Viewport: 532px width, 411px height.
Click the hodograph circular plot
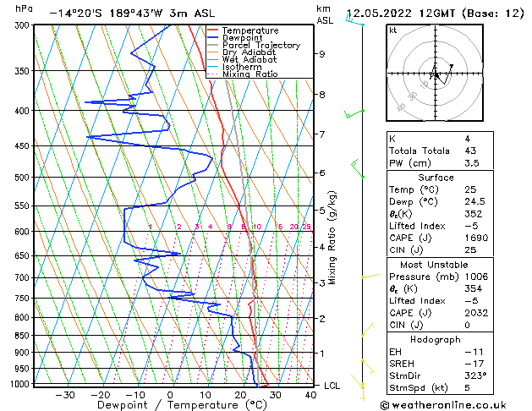click(x=437, y=74)
